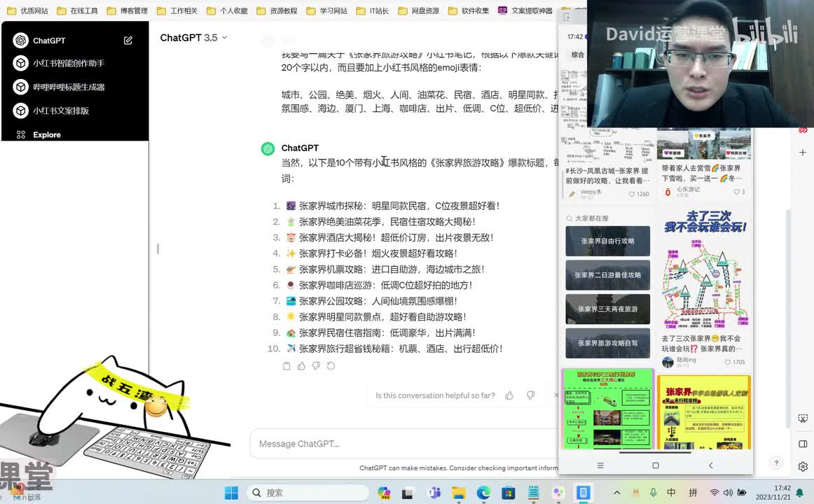Open the browser sidebar settings gear
Screen dimensions: 814x504
coord(803,467)
